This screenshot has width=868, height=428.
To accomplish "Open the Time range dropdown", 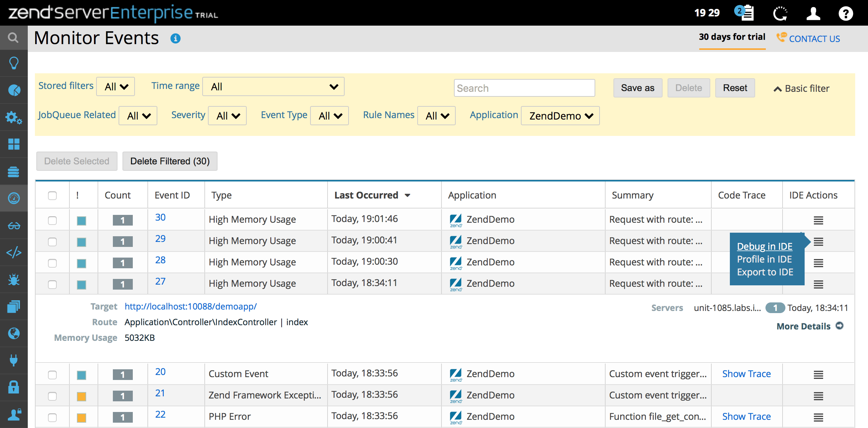I will point(273,86).
